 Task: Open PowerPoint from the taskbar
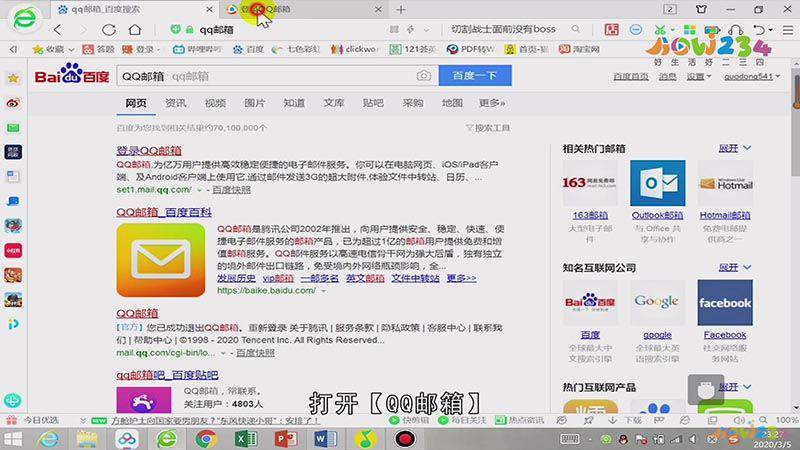pos(286,439)
